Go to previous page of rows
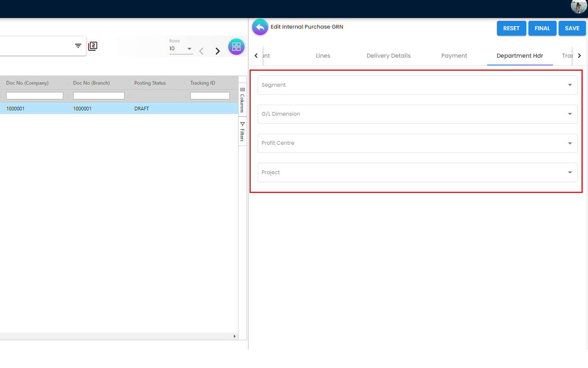The image size is (588, 368). pos(201,51)
